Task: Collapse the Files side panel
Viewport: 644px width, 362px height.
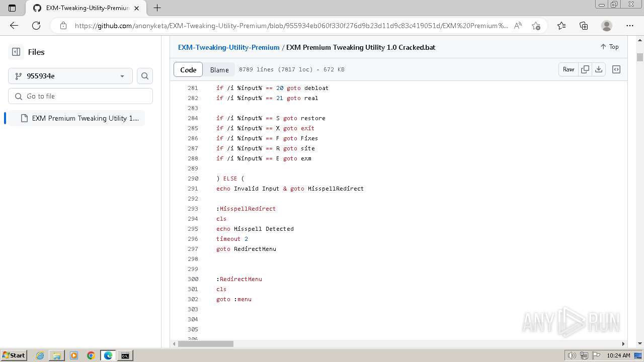Action: click(16, 52)
